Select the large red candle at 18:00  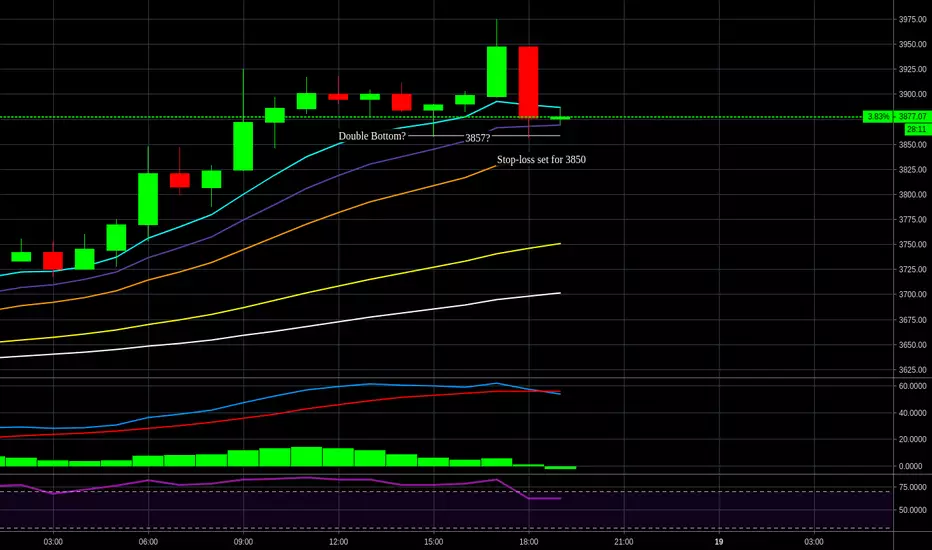(528, 81)
